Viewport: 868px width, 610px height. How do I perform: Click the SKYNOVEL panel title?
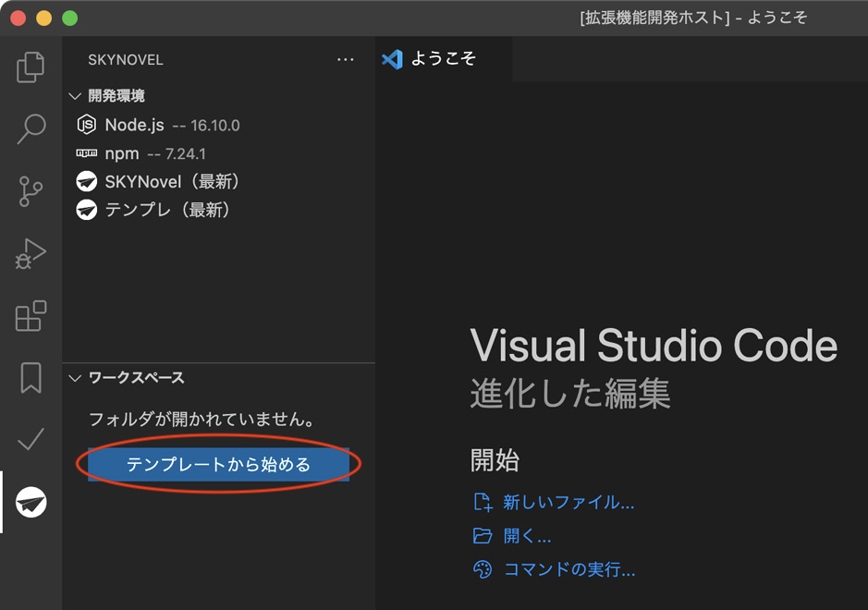pyautogui.click(x=126, y=60)
